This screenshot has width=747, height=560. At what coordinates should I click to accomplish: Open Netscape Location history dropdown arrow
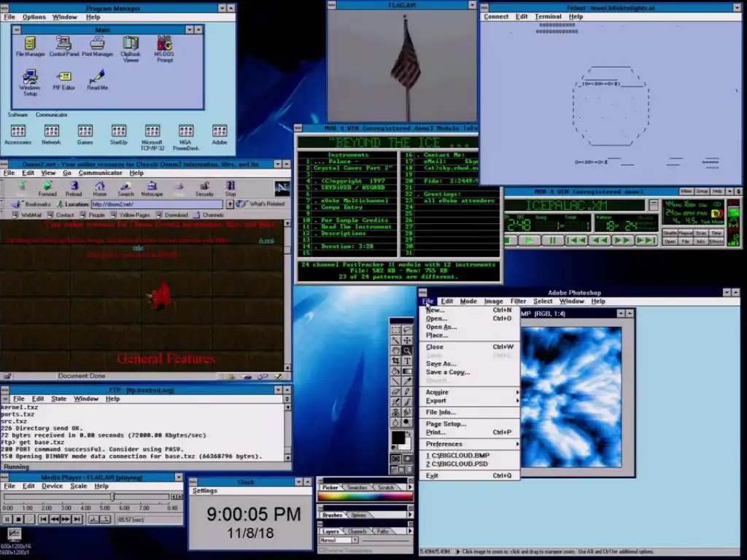pyautogui.click(x=230, y=204)
